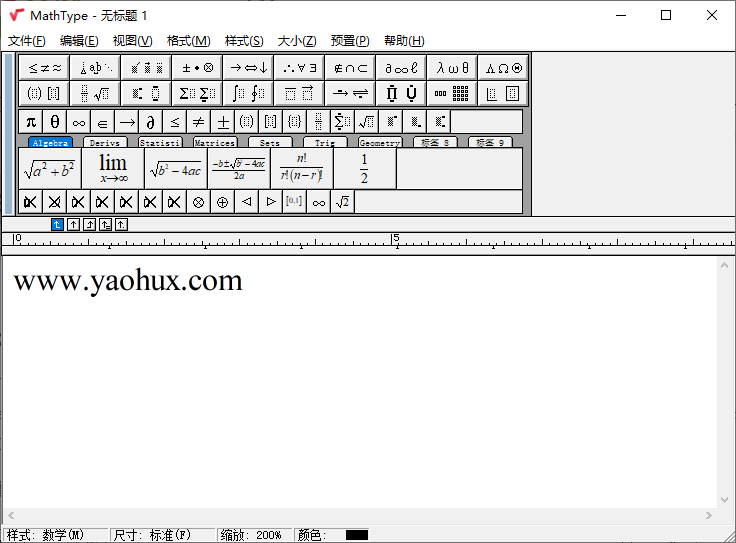Insert the quadratic formula expression
This screenshot has width=736, height=543.
point(238,168)
